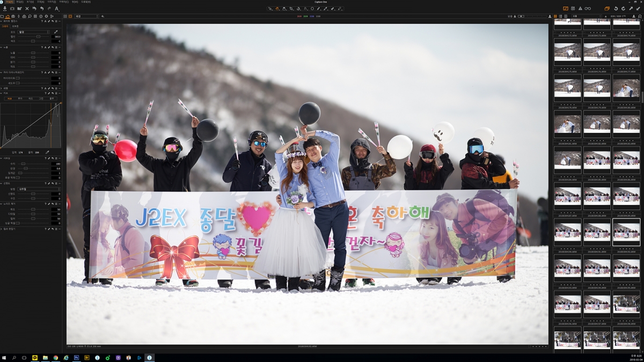Screen dimensions: 644x362
Task: Open the 보기(V) menu
Action: point(30,2)
